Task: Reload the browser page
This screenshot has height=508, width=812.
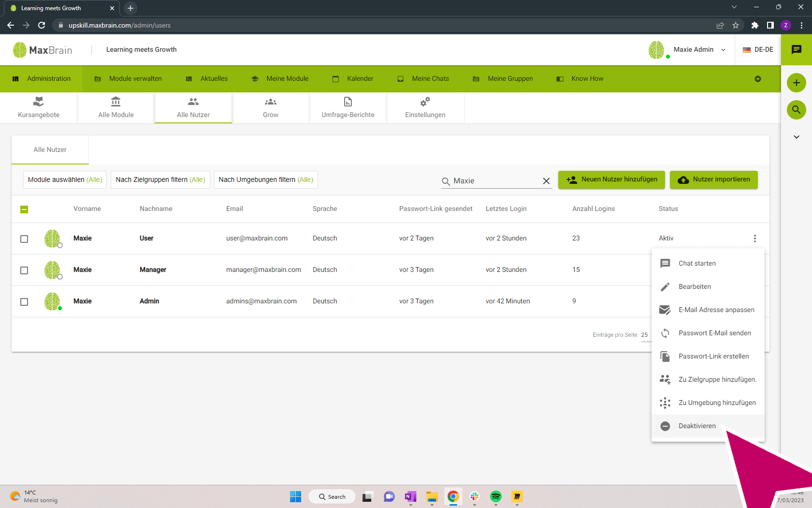Action: [42, 25]
